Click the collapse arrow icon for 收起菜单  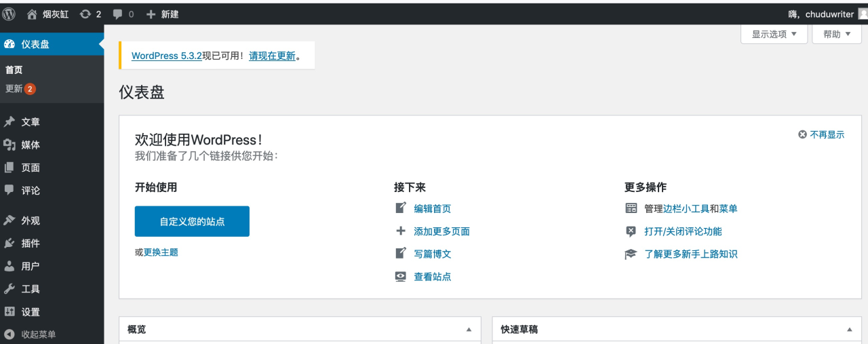pos(9,335)
